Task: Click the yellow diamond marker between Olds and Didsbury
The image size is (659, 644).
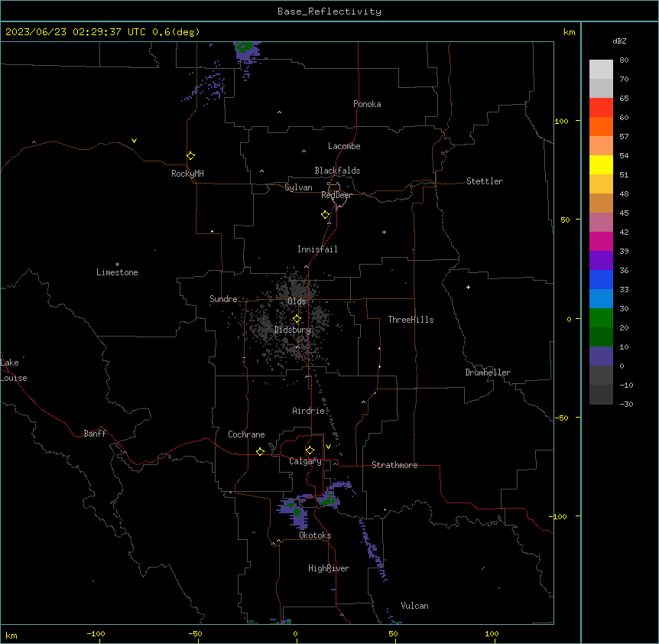Action: coord(297,319)
